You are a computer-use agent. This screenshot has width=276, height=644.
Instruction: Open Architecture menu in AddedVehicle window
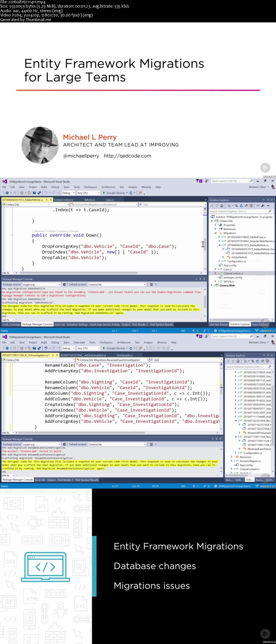click(108, 187)
